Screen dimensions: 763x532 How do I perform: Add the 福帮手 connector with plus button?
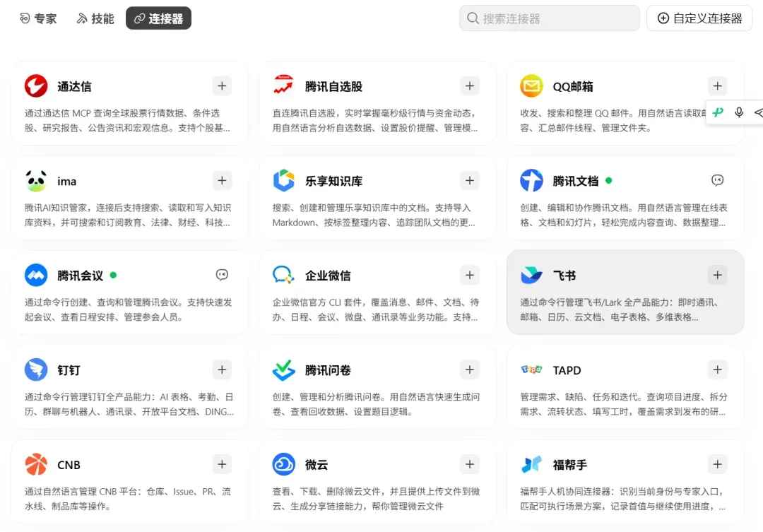pyautogui.click(x=717, y=464)
